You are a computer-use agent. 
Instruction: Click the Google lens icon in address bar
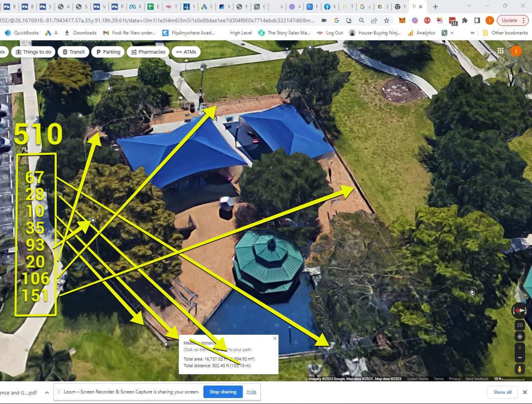[336, 20]
